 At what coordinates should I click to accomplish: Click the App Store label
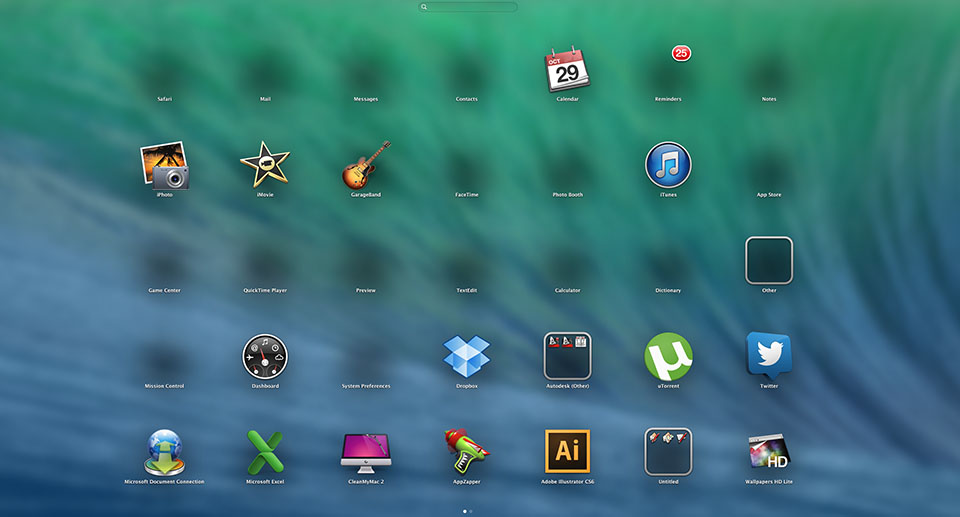(769, 195)
